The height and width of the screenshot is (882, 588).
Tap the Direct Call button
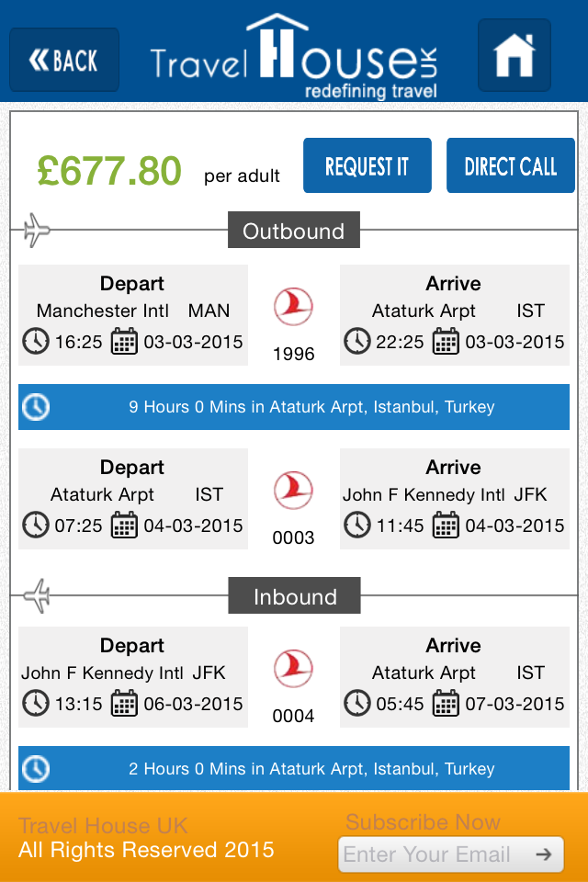tap(511, 166)
